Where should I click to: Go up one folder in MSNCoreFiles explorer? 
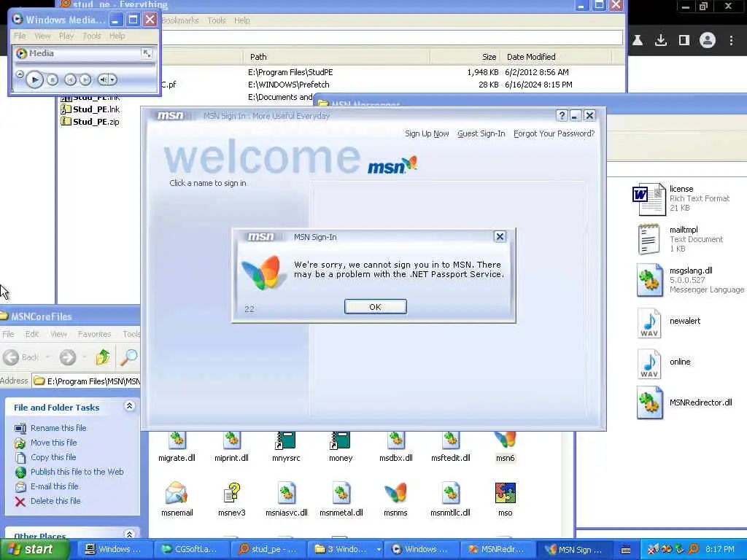click(x=102, y=357)
